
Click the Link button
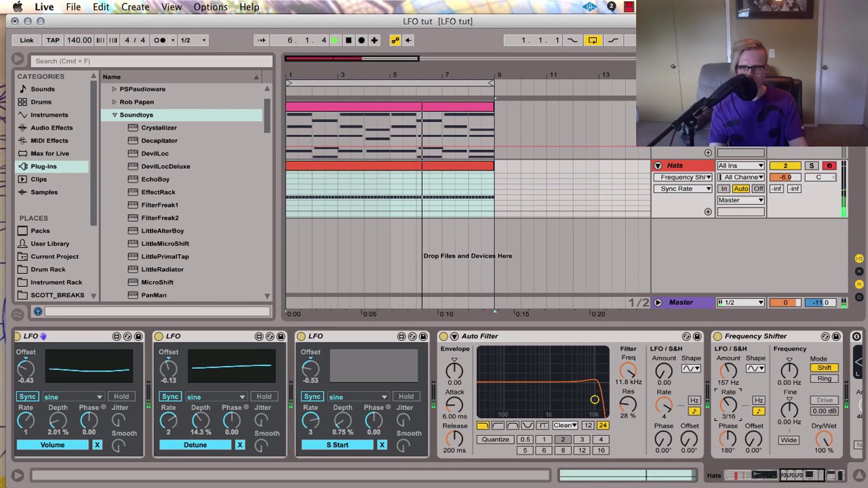point(26,40)
